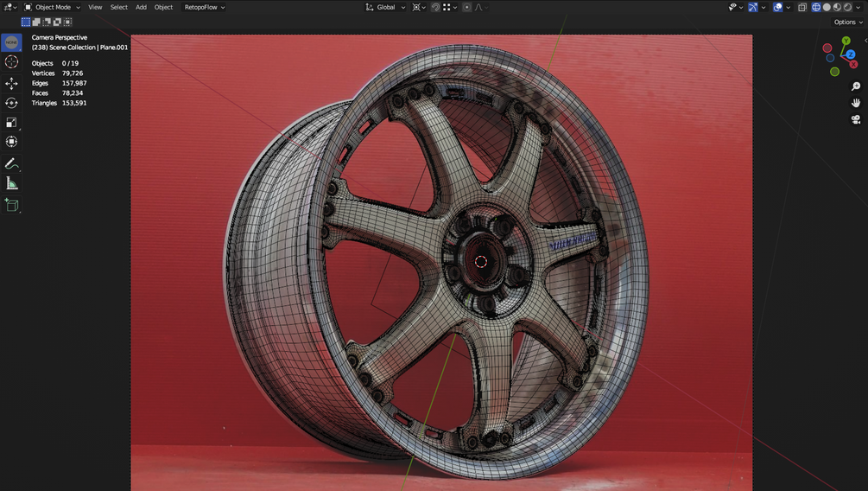Toggle the camera view icon

[856, 119]
